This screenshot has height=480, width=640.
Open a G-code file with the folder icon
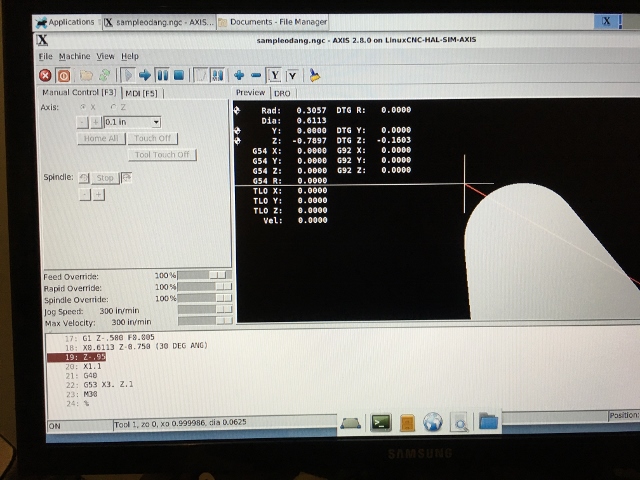86,76
